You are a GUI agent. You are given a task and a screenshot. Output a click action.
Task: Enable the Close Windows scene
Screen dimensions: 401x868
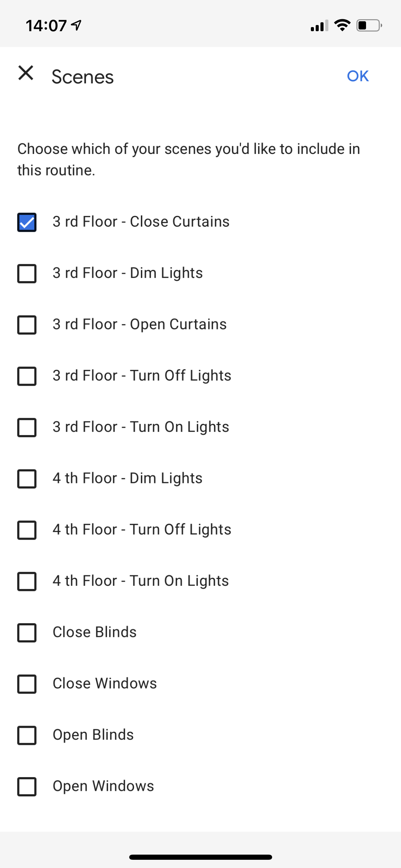pos(27,684)
